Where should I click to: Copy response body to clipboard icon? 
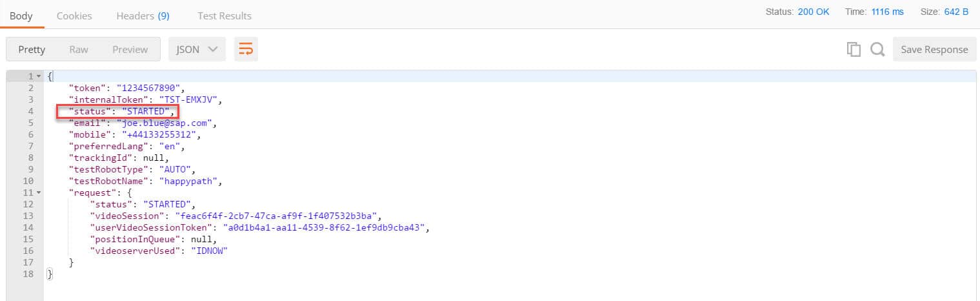coord(854,50)
